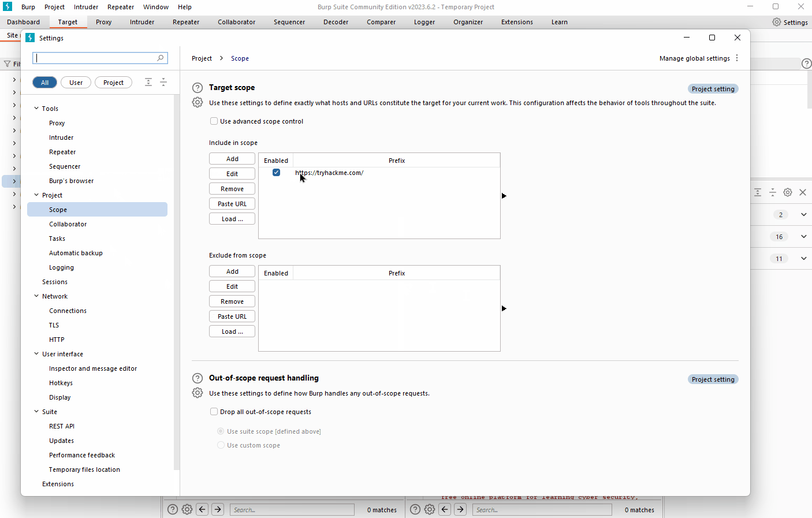Click the expand all icon in Settings sidebar
Image resolution: width=812 pixels, height=518 pixels.
(x=148, y=82)
